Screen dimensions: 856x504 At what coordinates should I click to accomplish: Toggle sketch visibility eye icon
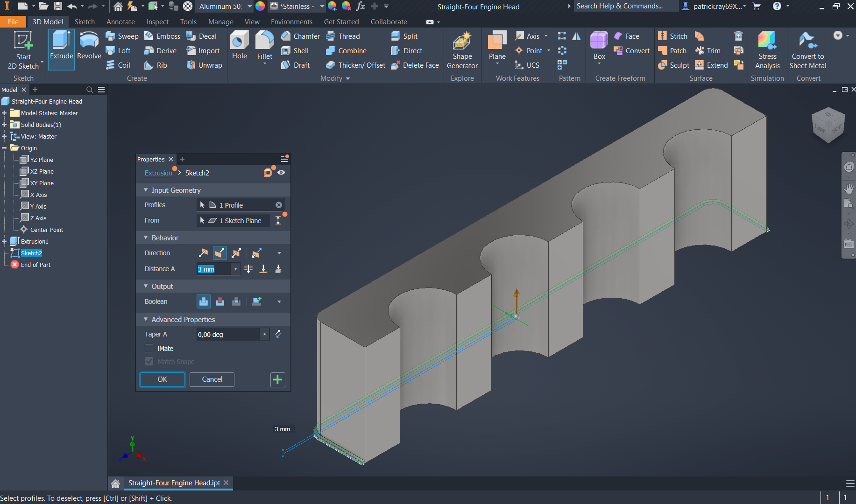coord(281,173)
